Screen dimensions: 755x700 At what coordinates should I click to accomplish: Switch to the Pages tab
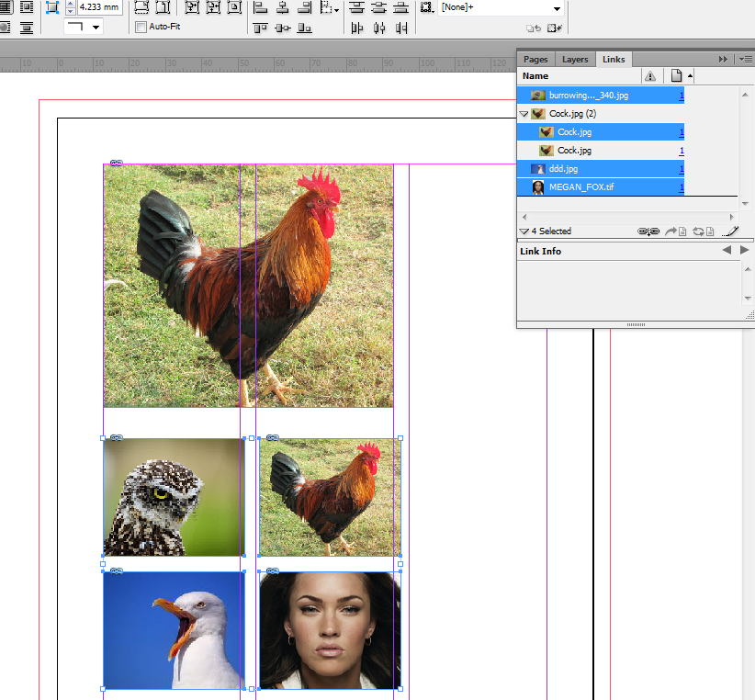click(535, 59)
